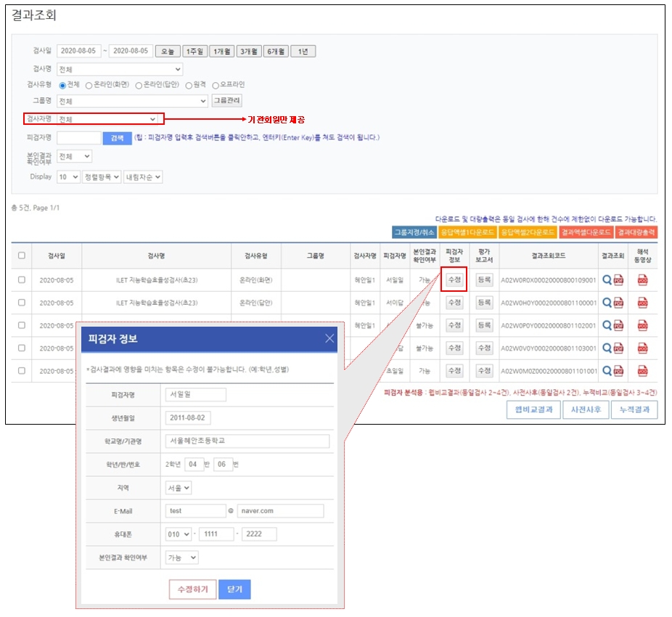Click the blue 검색 button

tap(118, 137)
